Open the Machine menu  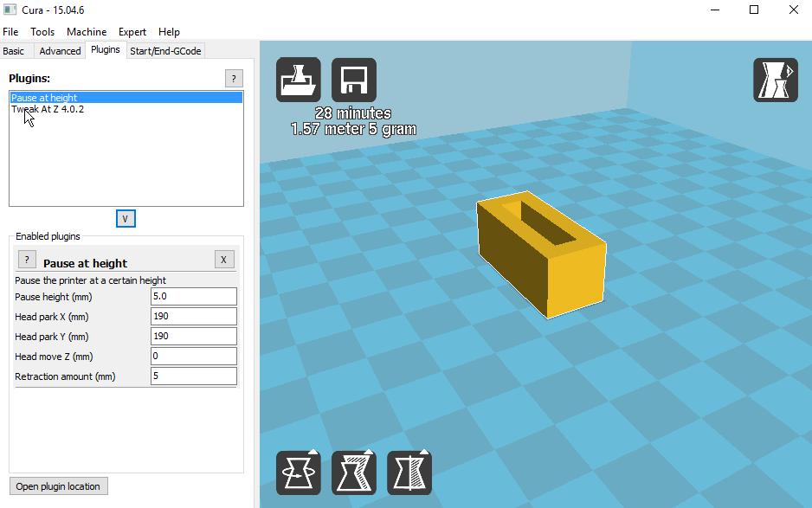pos(87,32)
